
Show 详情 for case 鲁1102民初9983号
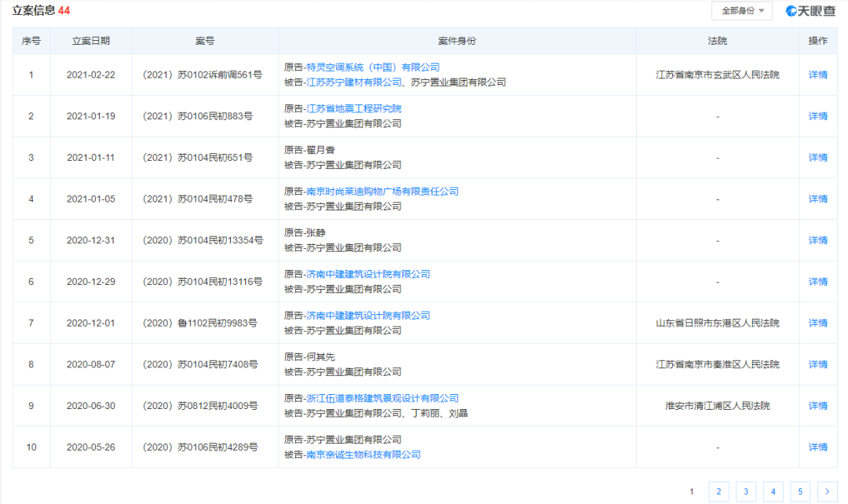pos(817,323)
